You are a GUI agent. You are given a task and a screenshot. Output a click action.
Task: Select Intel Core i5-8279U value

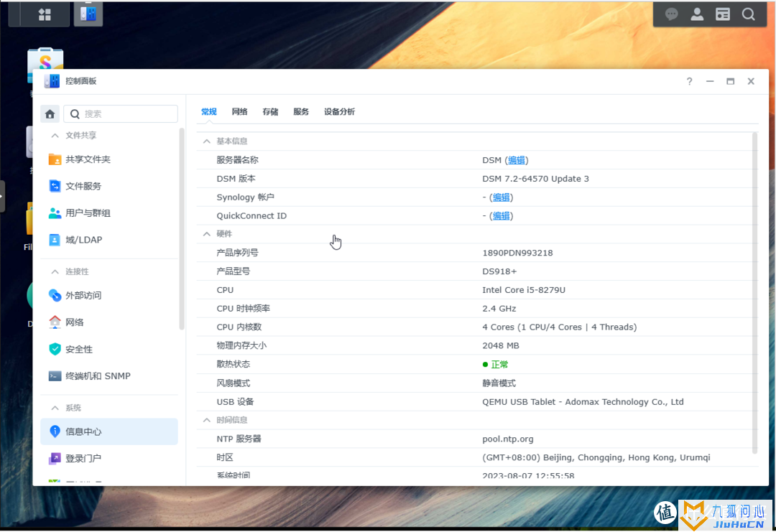524,290
